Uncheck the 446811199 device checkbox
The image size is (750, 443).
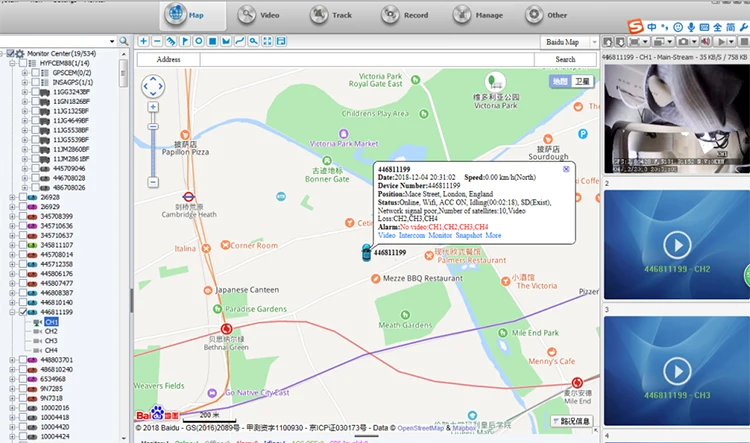click(x=22, y=312)
